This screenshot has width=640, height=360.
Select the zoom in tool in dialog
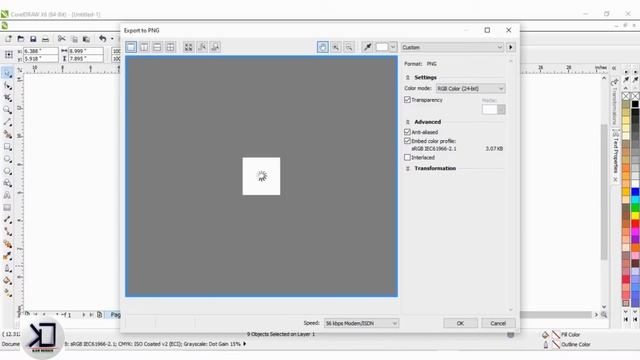point(336,47)
